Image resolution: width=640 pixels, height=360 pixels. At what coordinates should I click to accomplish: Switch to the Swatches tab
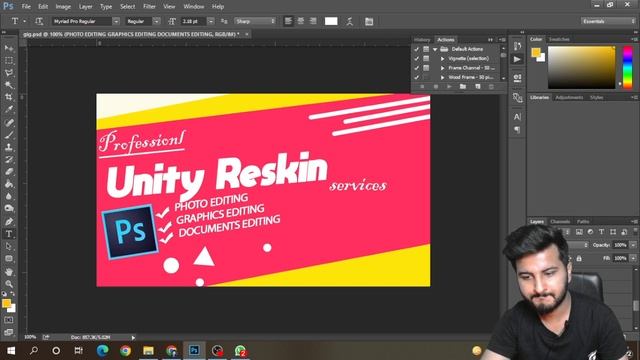[x=559, y=39]
